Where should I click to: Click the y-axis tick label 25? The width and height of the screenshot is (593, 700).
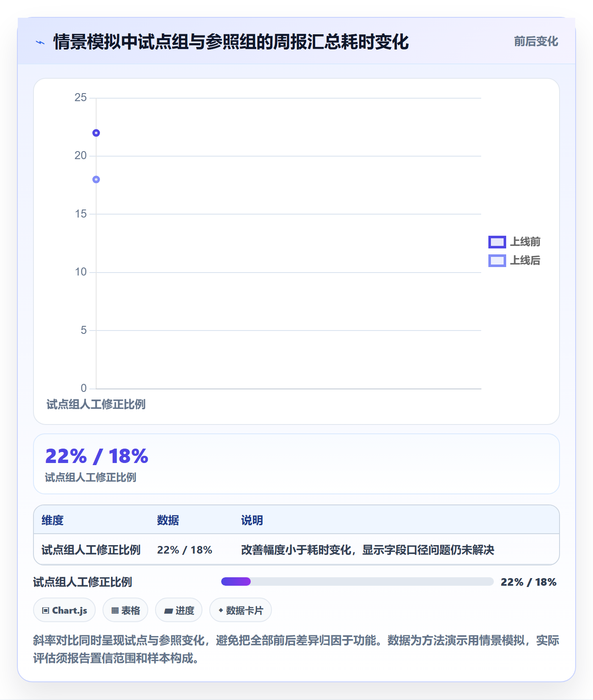80,98
